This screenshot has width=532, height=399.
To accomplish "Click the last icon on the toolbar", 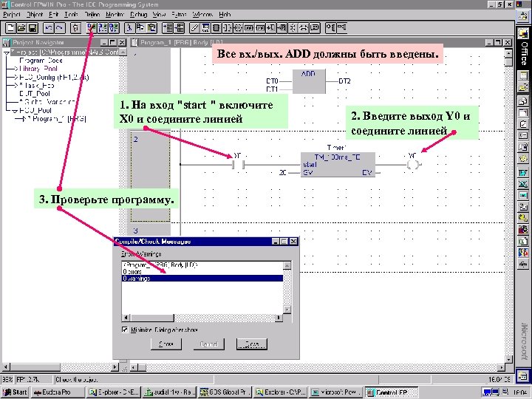I will click(341, 28).
